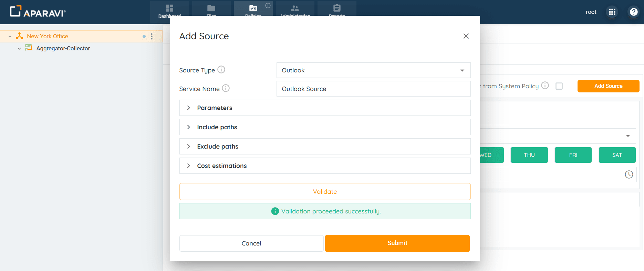The height and width of the screenshot is (271, 644).
Task: Toggle the from System Policy checkbox
Action: (x=559, y=86)
